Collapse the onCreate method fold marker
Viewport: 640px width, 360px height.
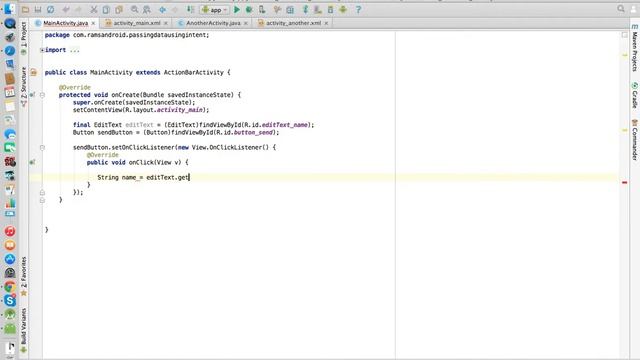coord(42,95)
